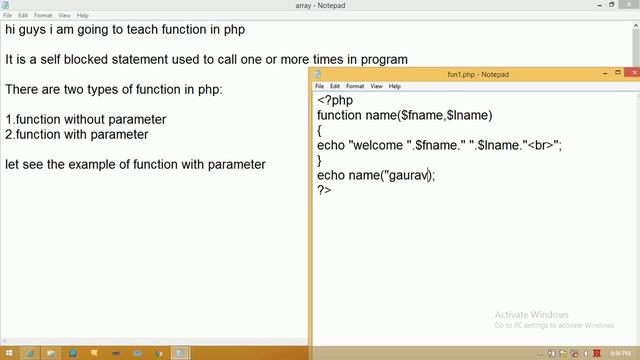Click the line "<?php" in fun1.php

(335, 100)
